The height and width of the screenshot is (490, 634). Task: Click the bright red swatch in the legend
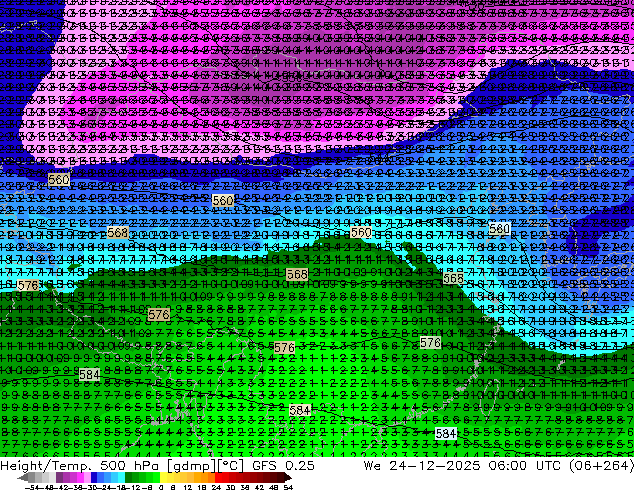coord(218,477)
